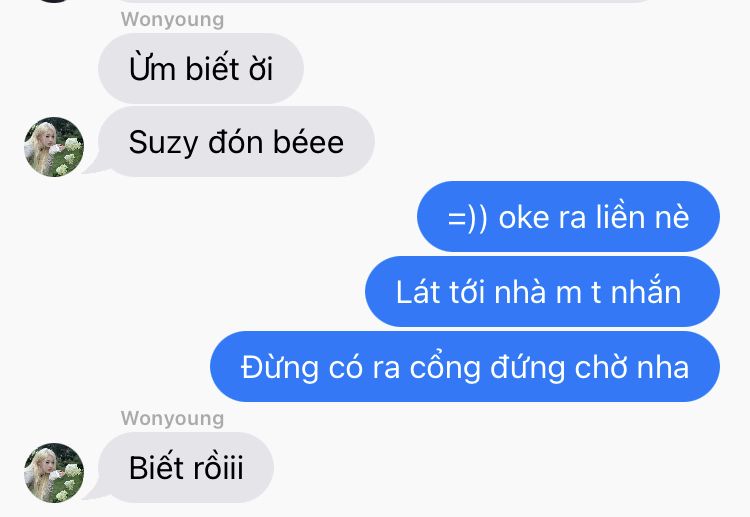Tap the 'Lát tới nhà m t nhắn' message
Viewport: 750px width, 517px height.
pyautogui.click(x=542, y=292)
